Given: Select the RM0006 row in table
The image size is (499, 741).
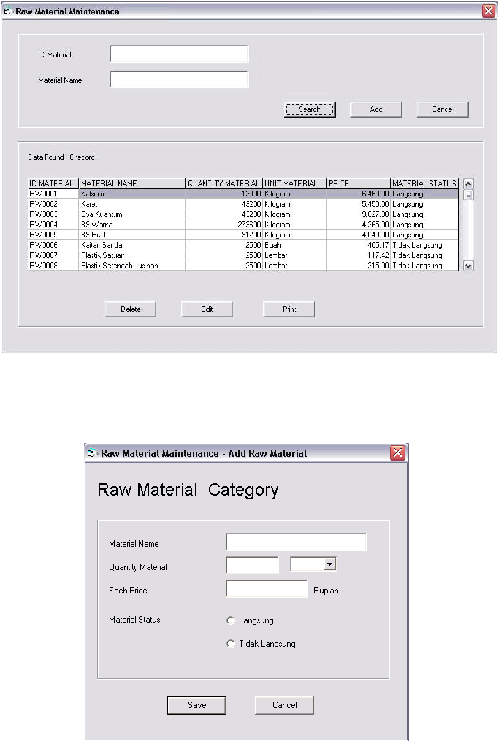Looking at the screenshot, I should click(x=243, y=245).
